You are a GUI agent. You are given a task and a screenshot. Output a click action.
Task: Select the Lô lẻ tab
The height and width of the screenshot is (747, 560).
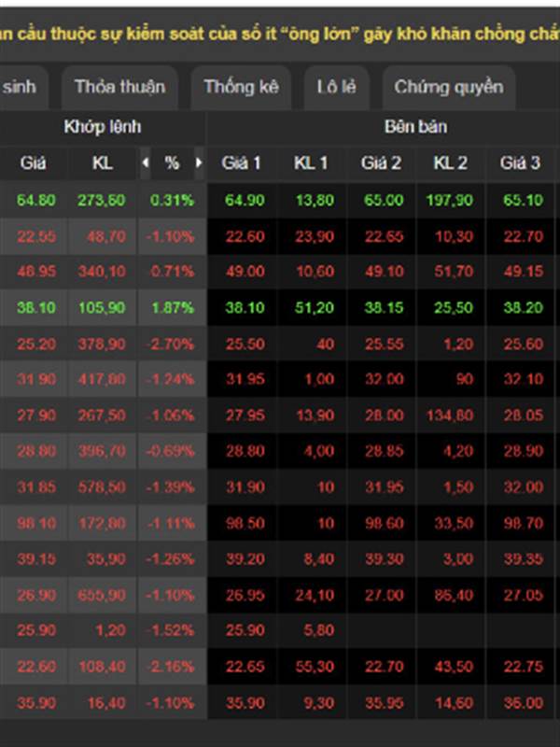pos(337,87)
